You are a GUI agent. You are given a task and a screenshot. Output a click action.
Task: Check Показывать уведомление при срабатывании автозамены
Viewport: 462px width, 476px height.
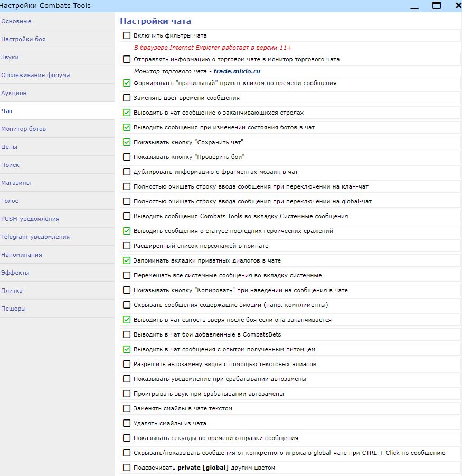127,379
